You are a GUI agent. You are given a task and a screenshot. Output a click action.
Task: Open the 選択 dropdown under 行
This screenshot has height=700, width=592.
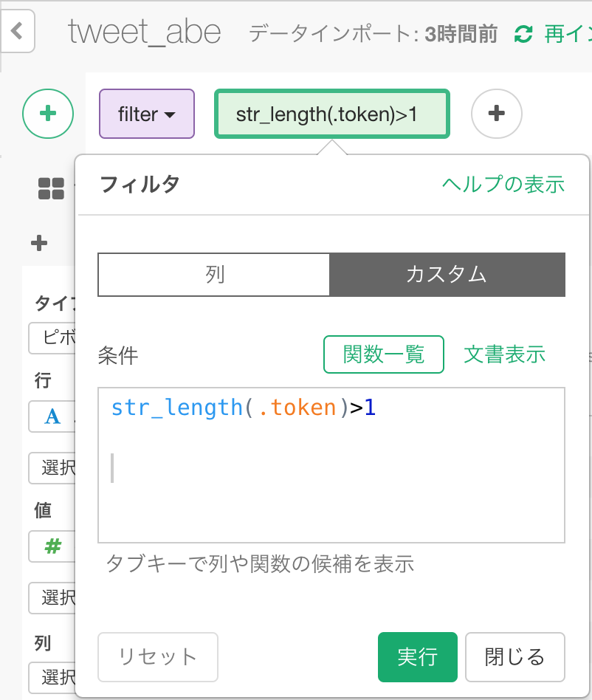(52, 468)
